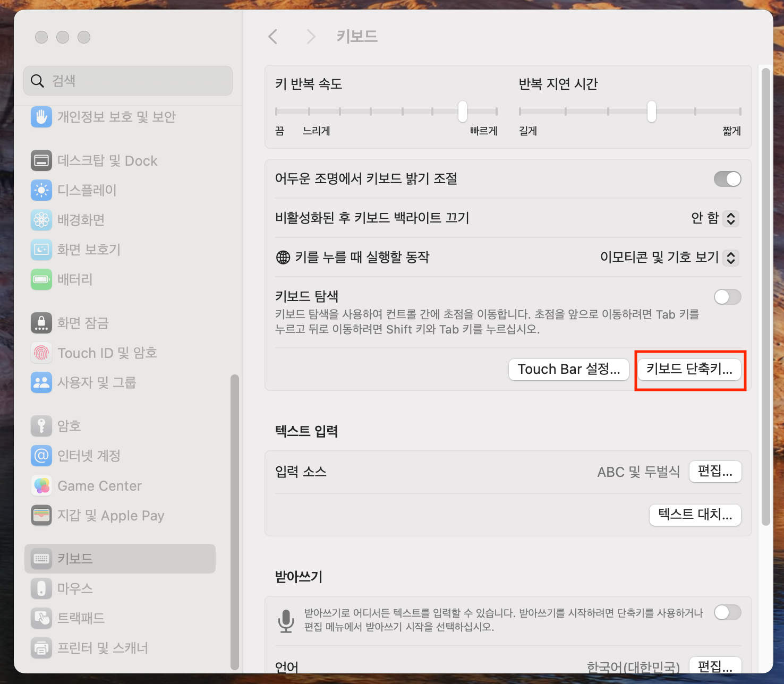Image resolution: width=784 pixels, height=684 pixels.
Task: Click the microphone icon in 받아쓰기 section
Action: (x=286, y=621)
